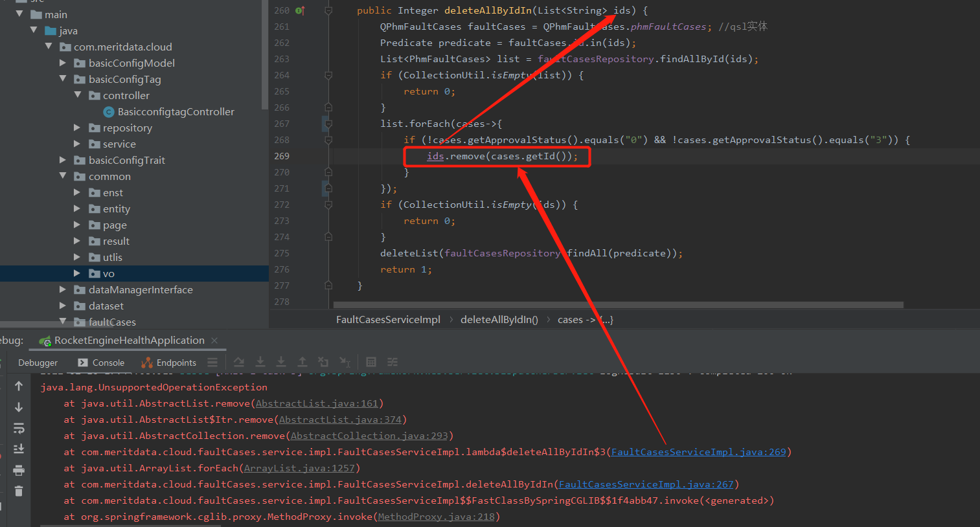Image resolution: width=980 pixels, height=527 pixels.
Task: Click the closing fold marker on line 277
Action: point(328,286)
